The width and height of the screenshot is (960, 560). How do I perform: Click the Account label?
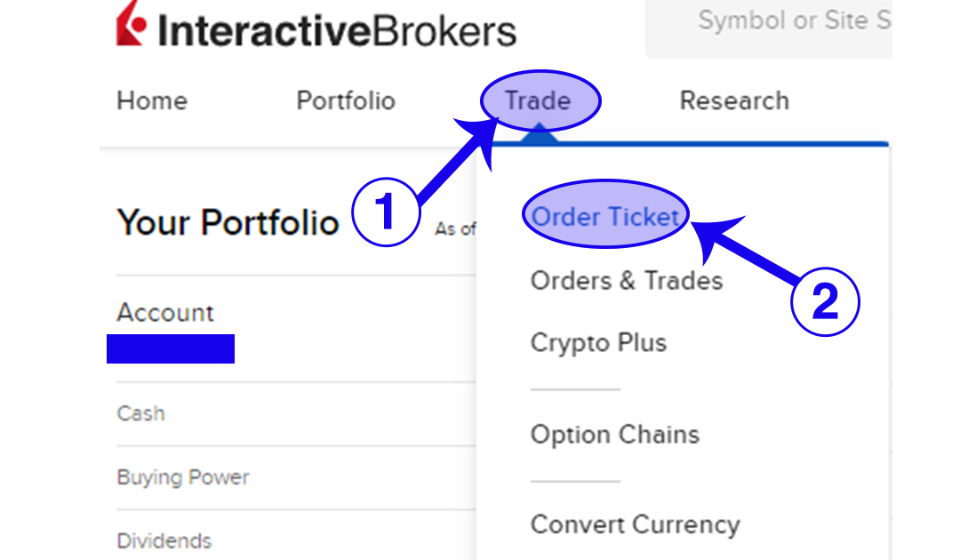165,313
